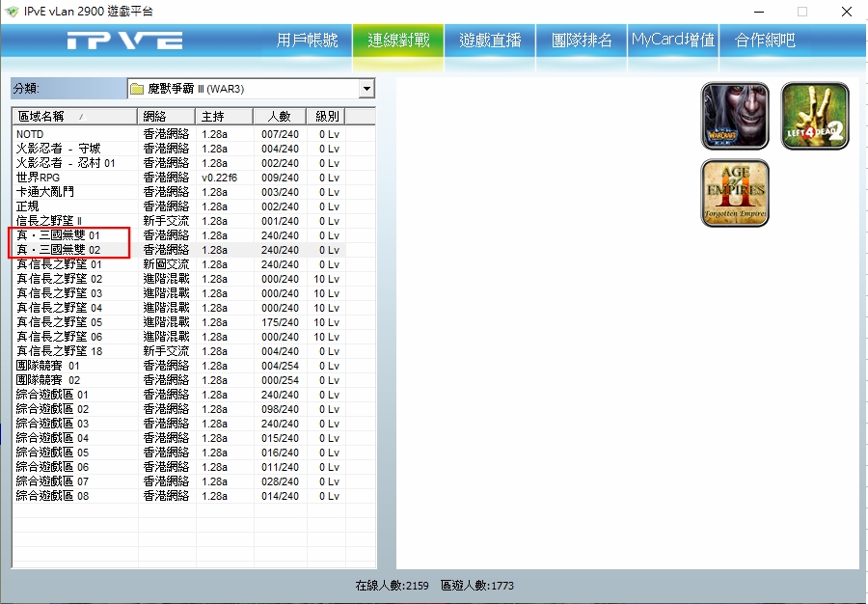Switch to the 遊戲直播 tab
Screen dimensions: 868x604
click(x=490, y=41)
